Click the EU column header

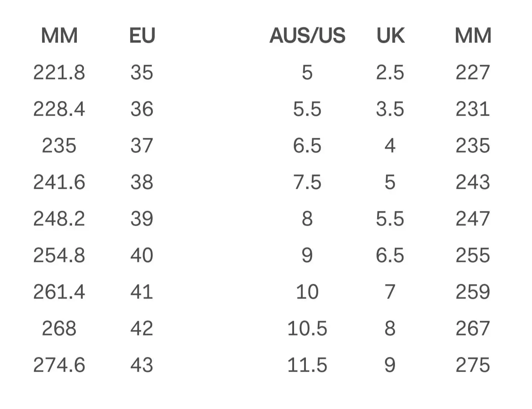142,36
